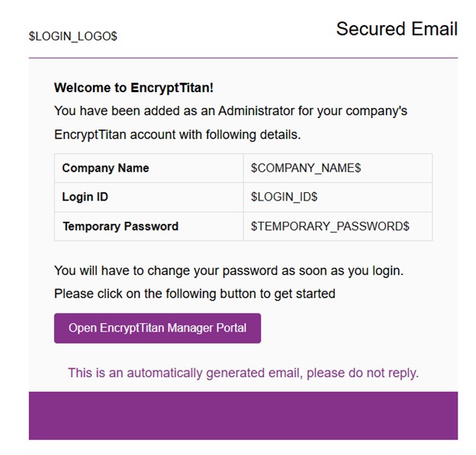Click the $TEMPORARY_PASSWORD$ value cell
Image resolution: width=476 pixels, height=455 pixels.
tap(338, 226)
